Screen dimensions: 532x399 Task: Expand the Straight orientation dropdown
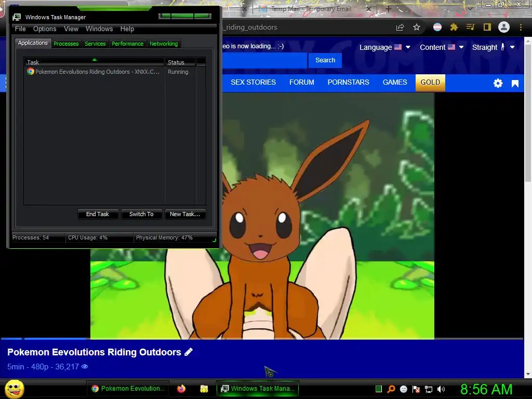click(494, 47)
